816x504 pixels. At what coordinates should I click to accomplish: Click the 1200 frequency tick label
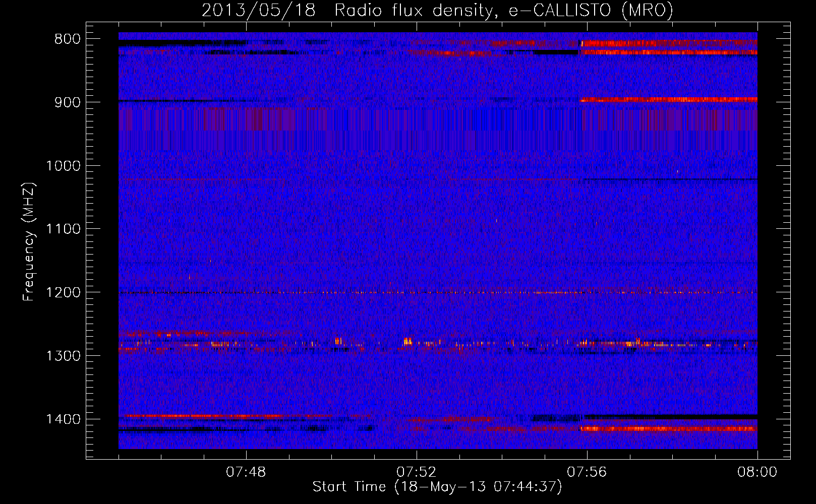coord(64,293)
